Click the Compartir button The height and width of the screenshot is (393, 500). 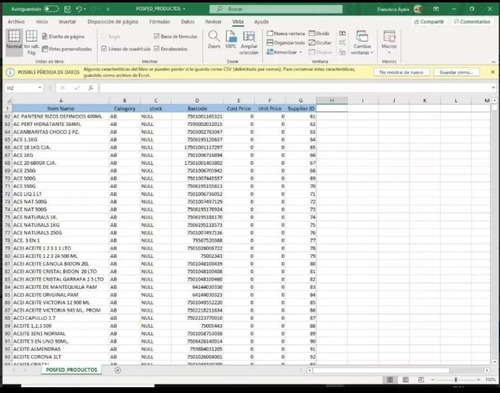pyautogui.click(x=429, y=22)
